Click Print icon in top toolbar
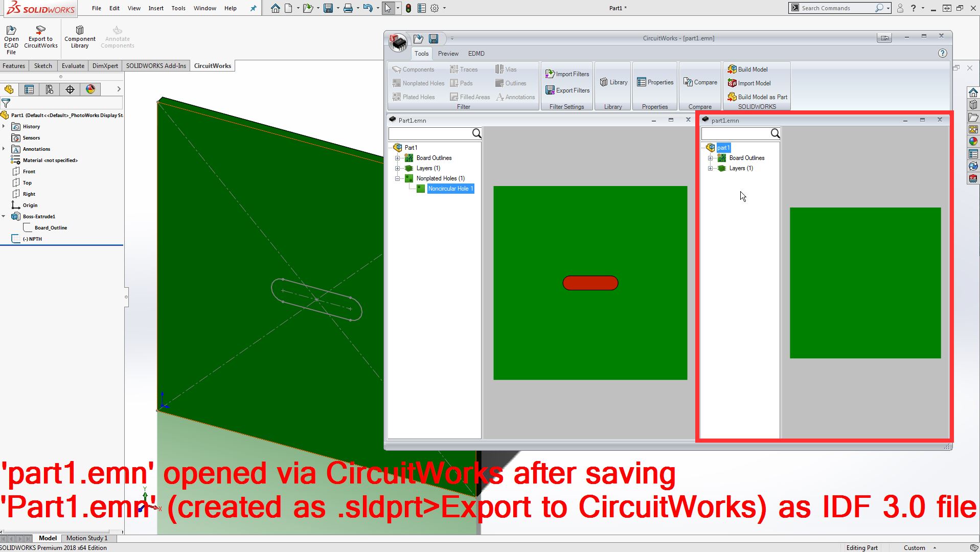The image size is (980, 552). (x=348, y=8)
